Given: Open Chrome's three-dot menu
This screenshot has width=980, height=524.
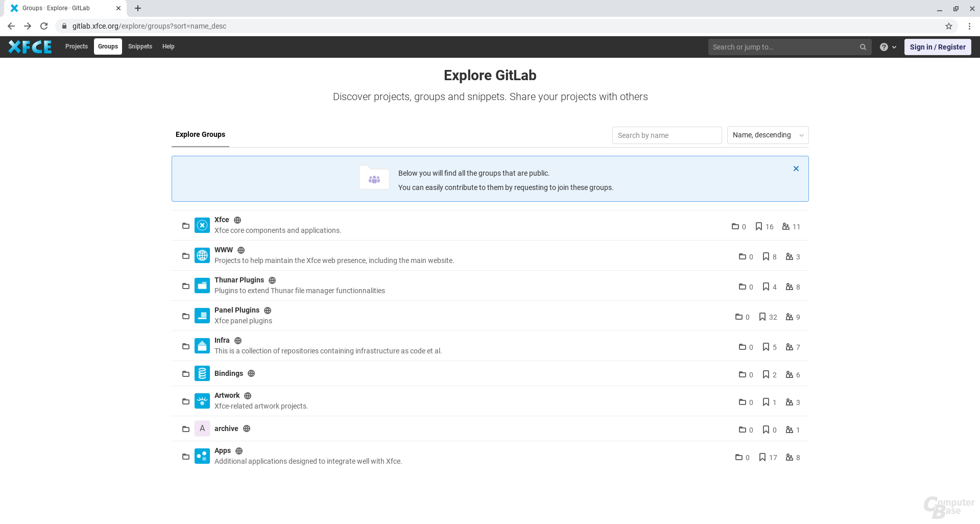Looking at the screenshot, I should pyautogui.click(x=969, y=26).
